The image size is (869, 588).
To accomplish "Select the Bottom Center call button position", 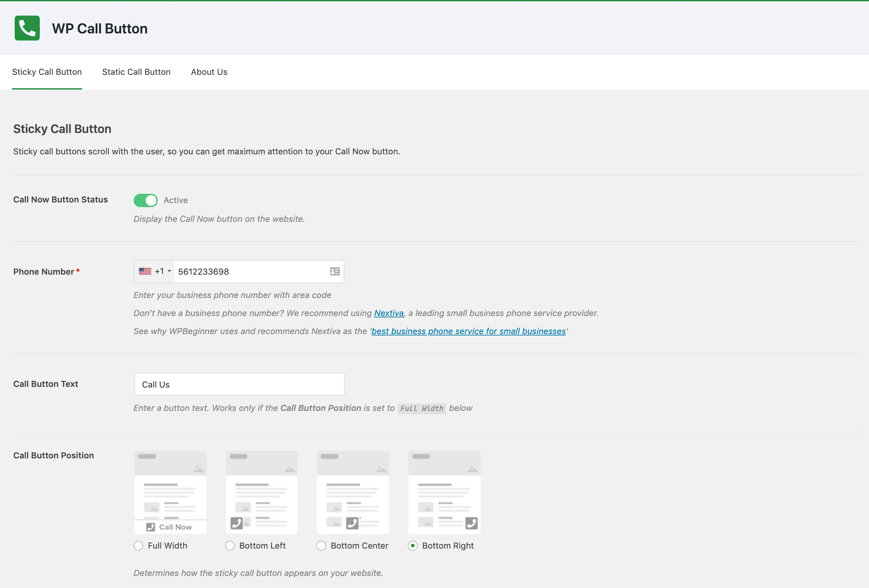I will point(322,545).
